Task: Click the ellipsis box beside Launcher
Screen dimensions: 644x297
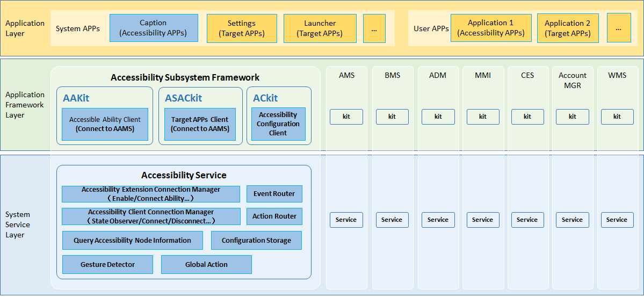Action: tap(374, 28)
